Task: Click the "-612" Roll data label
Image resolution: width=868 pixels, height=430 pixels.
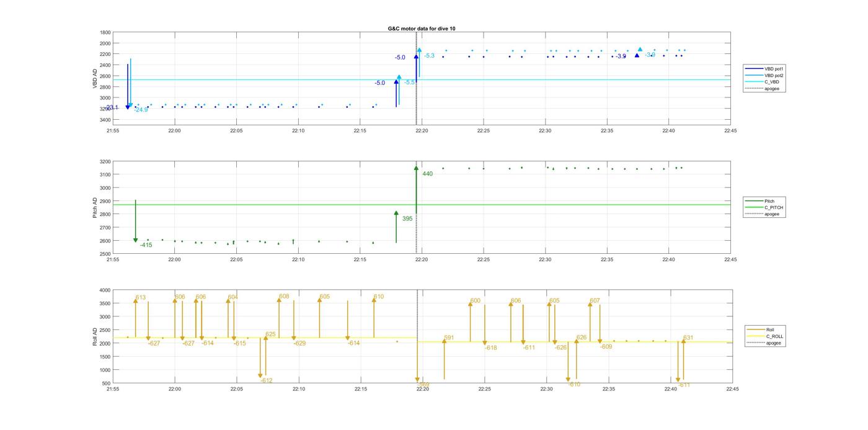Action: (267, 380)
